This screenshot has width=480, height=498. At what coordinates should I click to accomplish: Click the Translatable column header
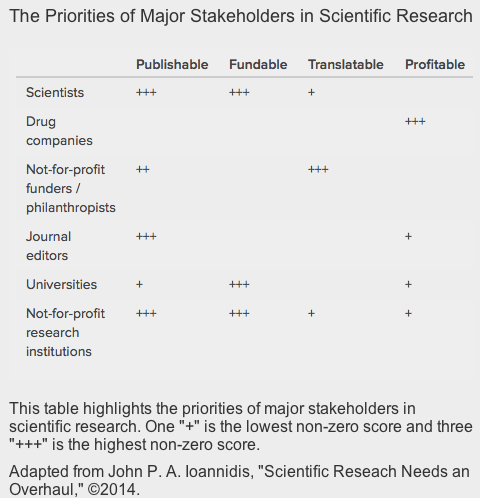click(346, 65)
